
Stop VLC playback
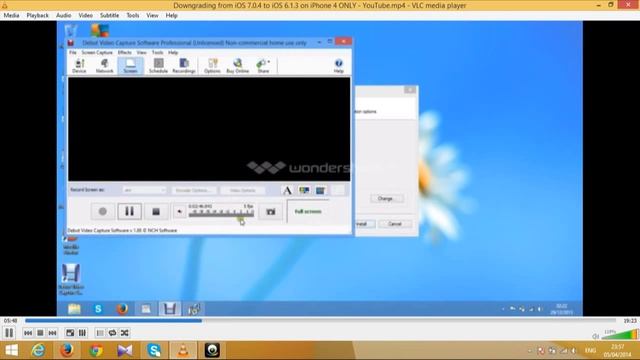[40, 333]
